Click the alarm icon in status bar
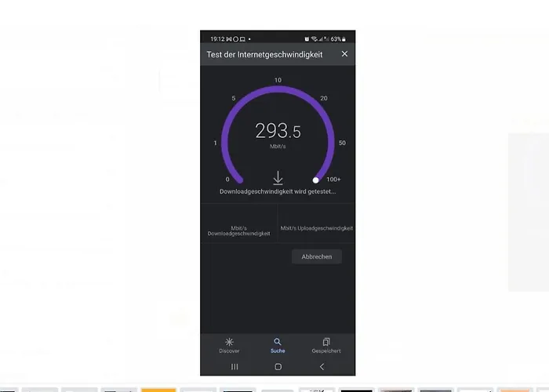This screenshot has width=549, height=392. click(307, 39)
